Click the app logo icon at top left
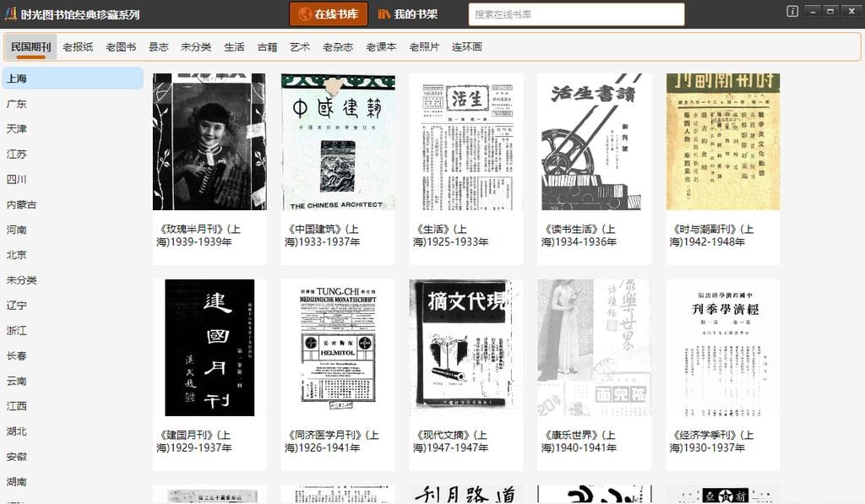This screenshot has height=504, width=865. pyautogui.click(x=9, y=14)
